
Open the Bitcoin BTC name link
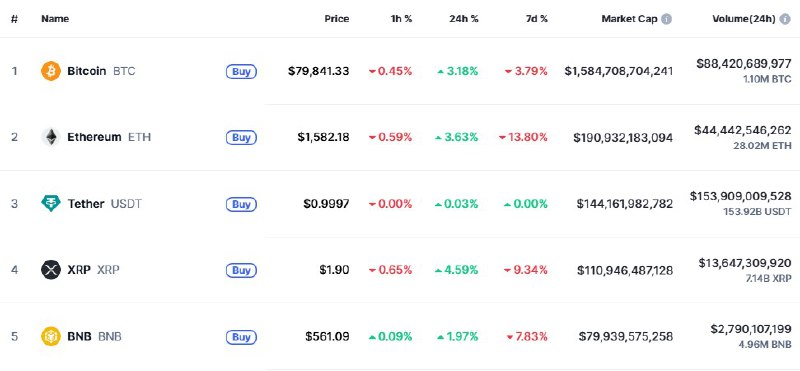[102, 71]
